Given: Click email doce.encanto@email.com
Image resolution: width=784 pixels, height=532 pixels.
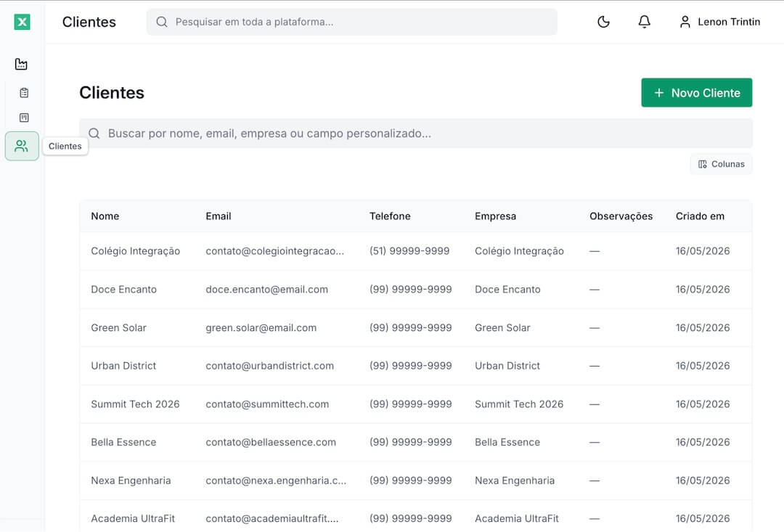Looking at the screenshot, I should point(267,290).
